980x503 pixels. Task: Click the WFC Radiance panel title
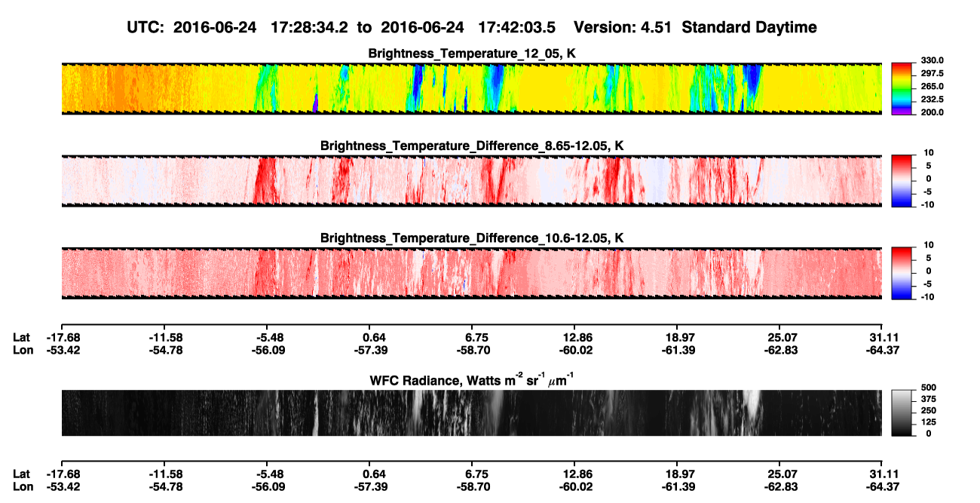[x=472, y=379]
